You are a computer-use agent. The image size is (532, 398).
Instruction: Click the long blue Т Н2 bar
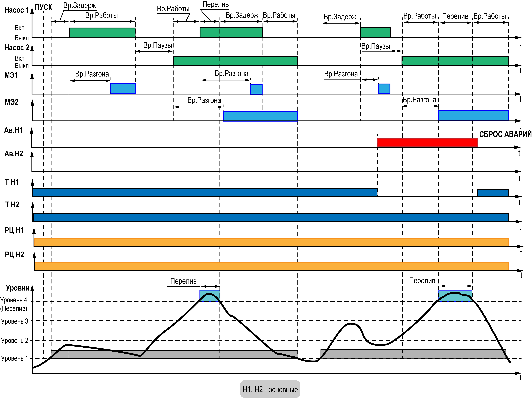[x=271, y=217]
